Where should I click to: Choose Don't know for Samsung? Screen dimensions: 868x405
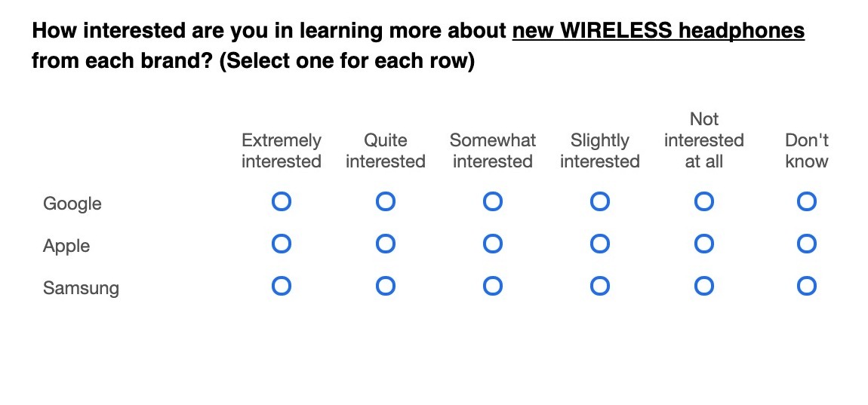(x=807, y=287)
